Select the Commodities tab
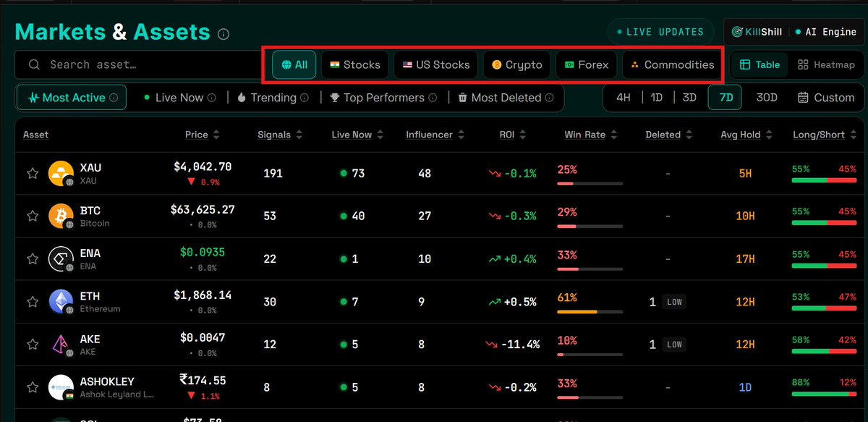Viewport: 868px width, 422px height. (x=672, y=64)
